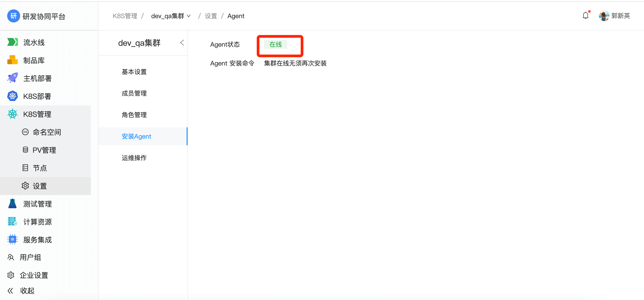Collapse the dev_qa集群 settings panel

(x=182, y=43)
